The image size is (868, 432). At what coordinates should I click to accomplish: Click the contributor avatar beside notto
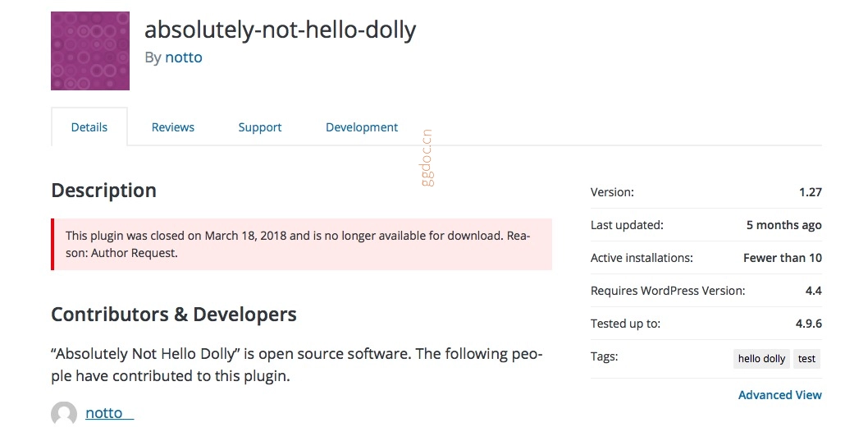coord(64,414)
